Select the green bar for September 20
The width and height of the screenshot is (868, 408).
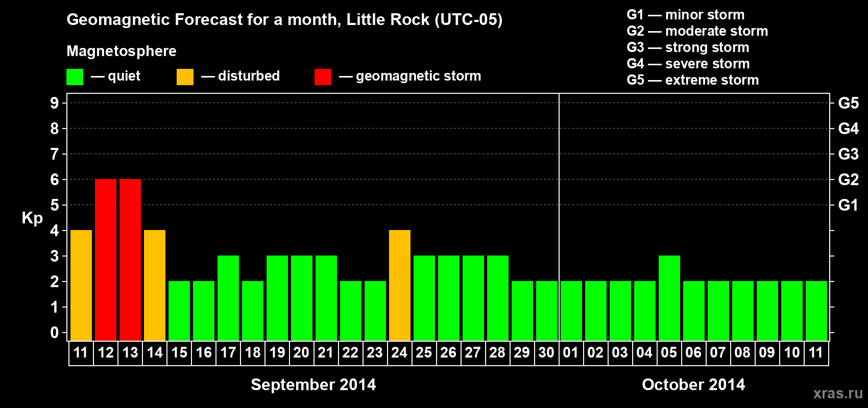[x=302, y=298]
